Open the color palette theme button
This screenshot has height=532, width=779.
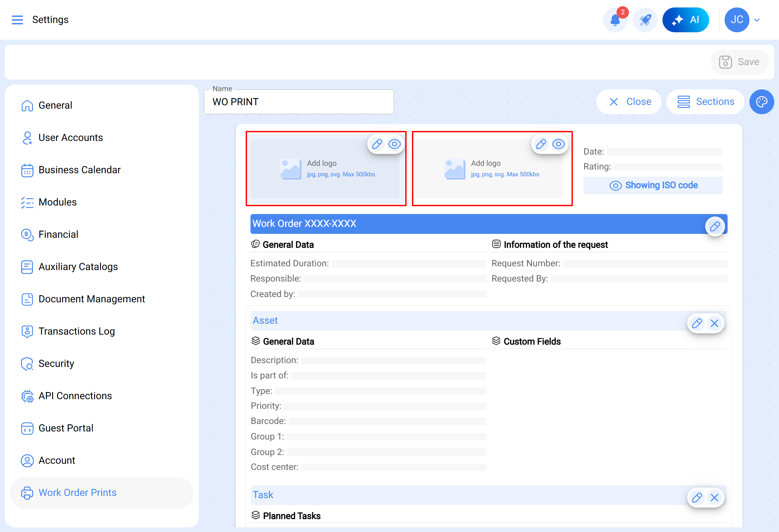(x=761, y=102)
